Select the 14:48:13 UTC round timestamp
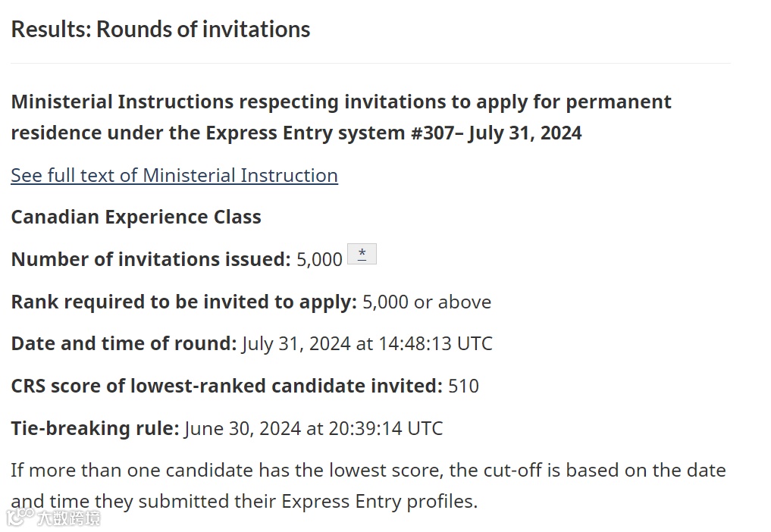The height and width of the screenshot is (532, 771). 367,344
